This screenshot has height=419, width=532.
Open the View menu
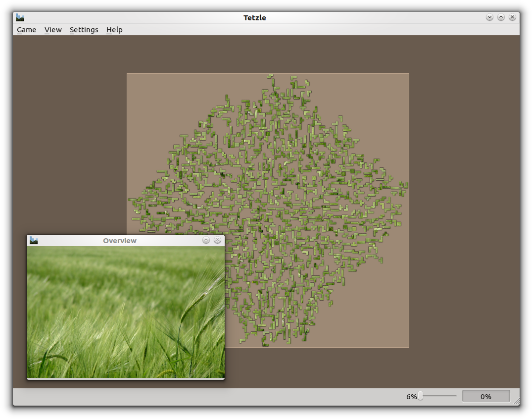pyautogui.click(x=53, y=30)
